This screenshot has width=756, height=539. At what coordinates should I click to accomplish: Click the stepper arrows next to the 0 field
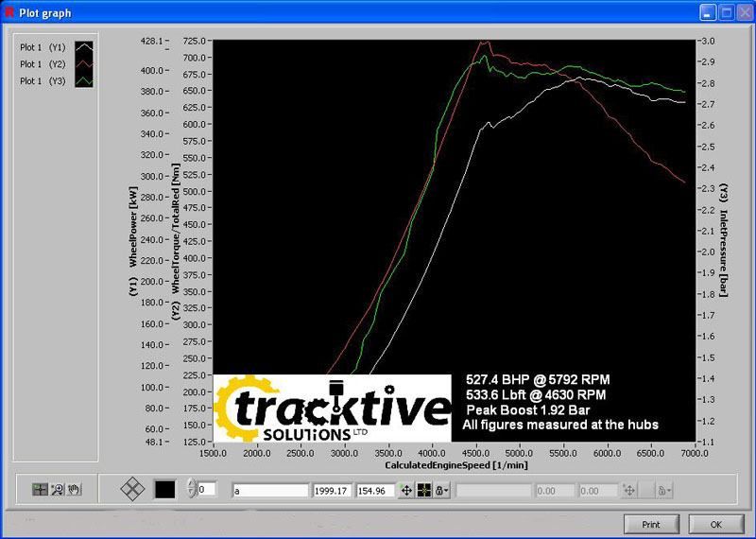coord(192,490)
